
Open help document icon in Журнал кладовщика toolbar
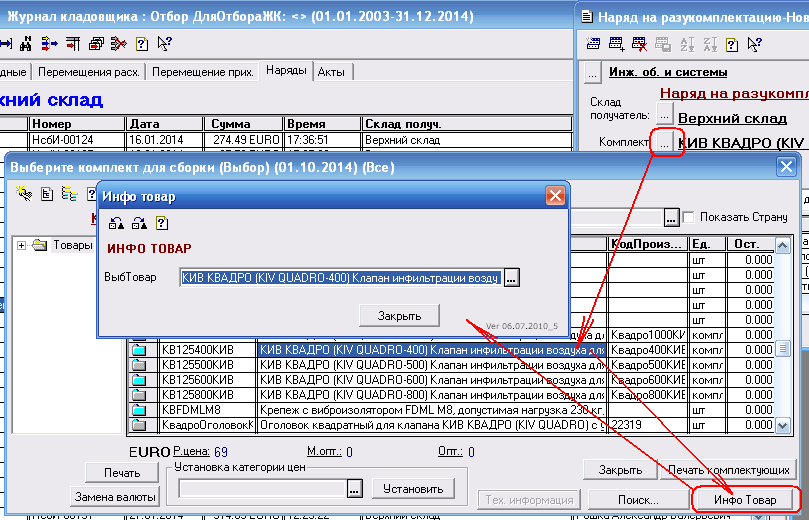(x=142, y=44)
